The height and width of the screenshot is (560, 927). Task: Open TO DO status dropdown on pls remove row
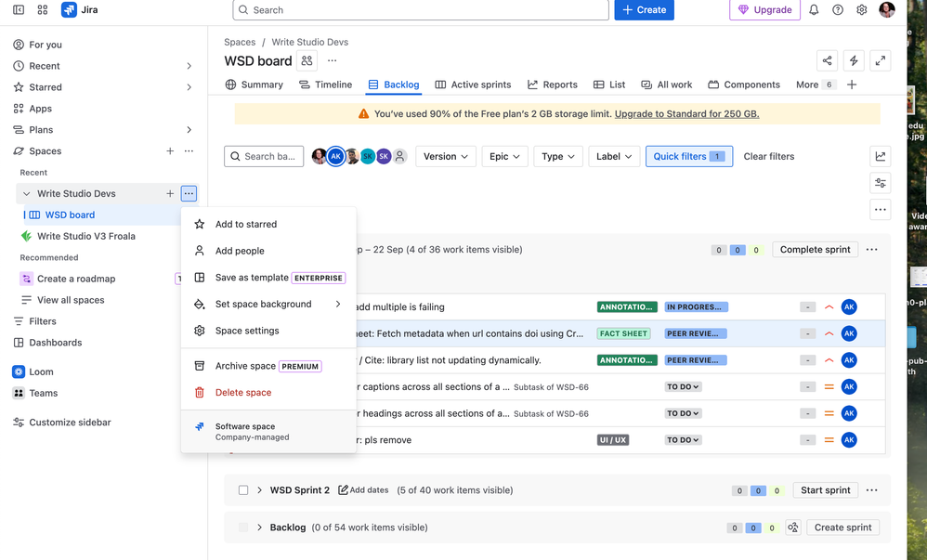[683, 440]
